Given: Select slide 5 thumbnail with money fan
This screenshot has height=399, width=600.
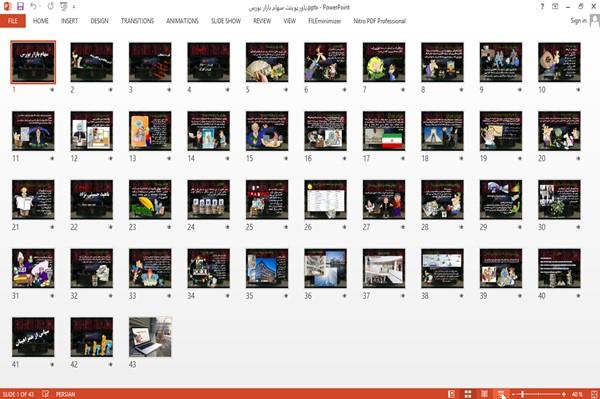Looking at the screenshot, I should (x=267, y=62).
